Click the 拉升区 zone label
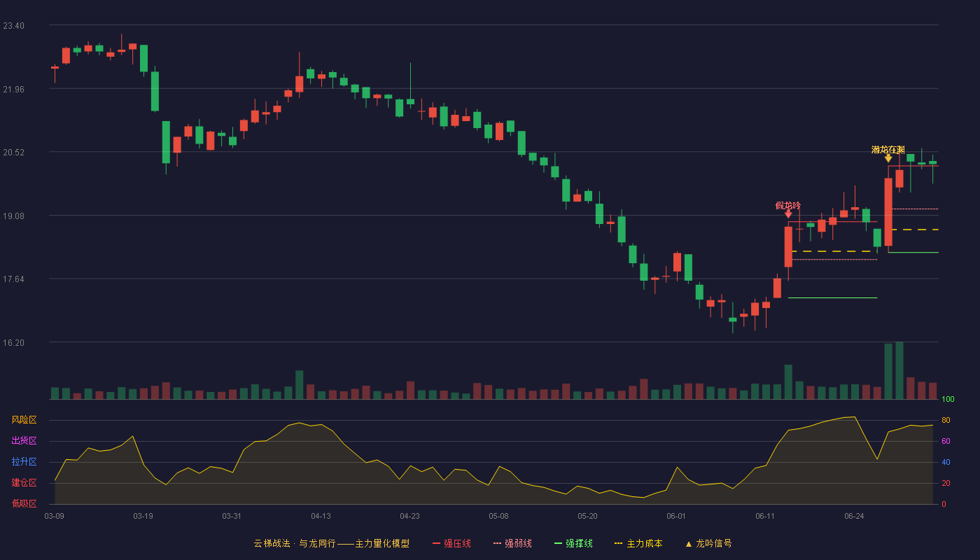This screenshot has width=980, height=560. (x=24, y=462)
